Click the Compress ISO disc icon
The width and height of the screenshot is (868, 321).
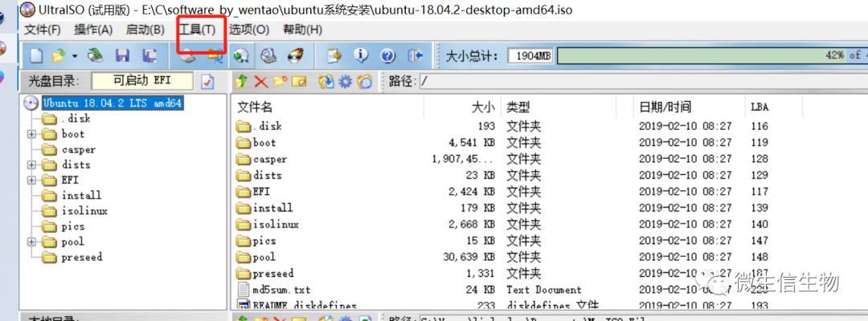point(241,55)
